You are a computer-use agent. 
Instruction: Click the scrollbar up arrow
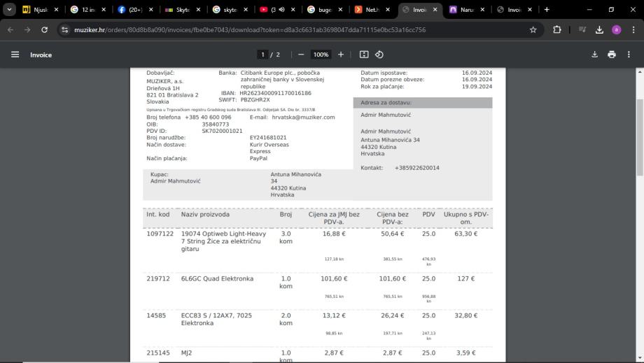tap(640, 72)
